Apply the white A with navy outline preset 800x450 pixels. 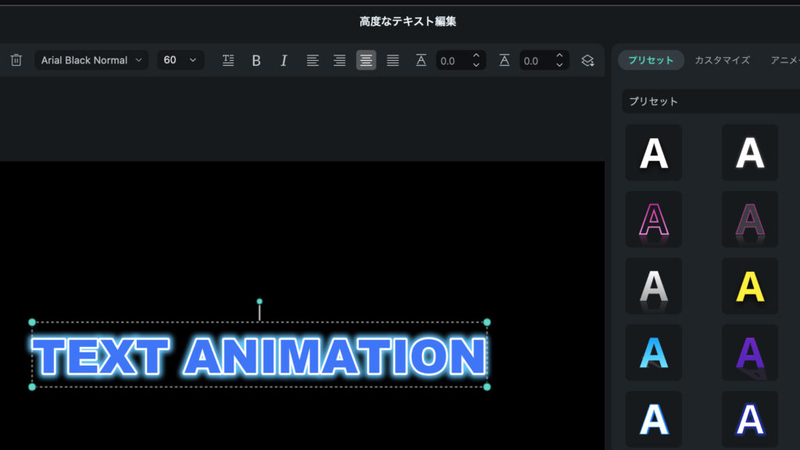click(749, 419)
